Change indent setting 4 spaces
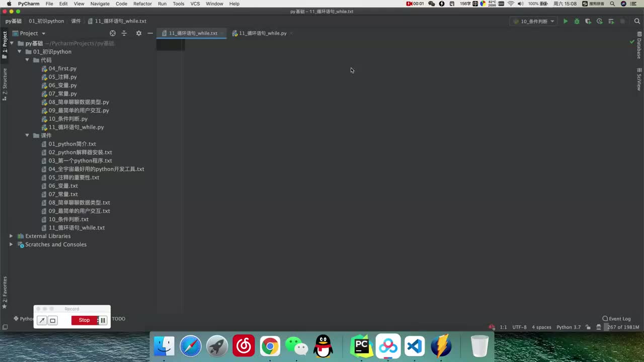 [x=541, y=327]
